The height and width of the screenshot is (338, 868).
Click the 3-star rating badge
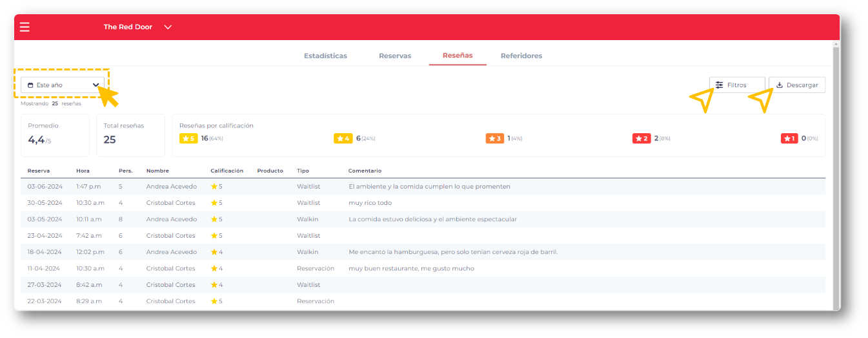(x=495, y=138)
